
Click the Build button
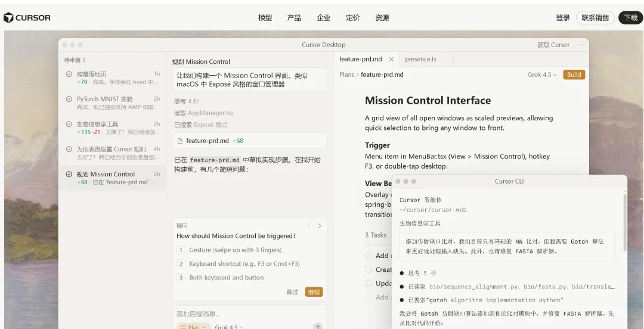point(574,75)
